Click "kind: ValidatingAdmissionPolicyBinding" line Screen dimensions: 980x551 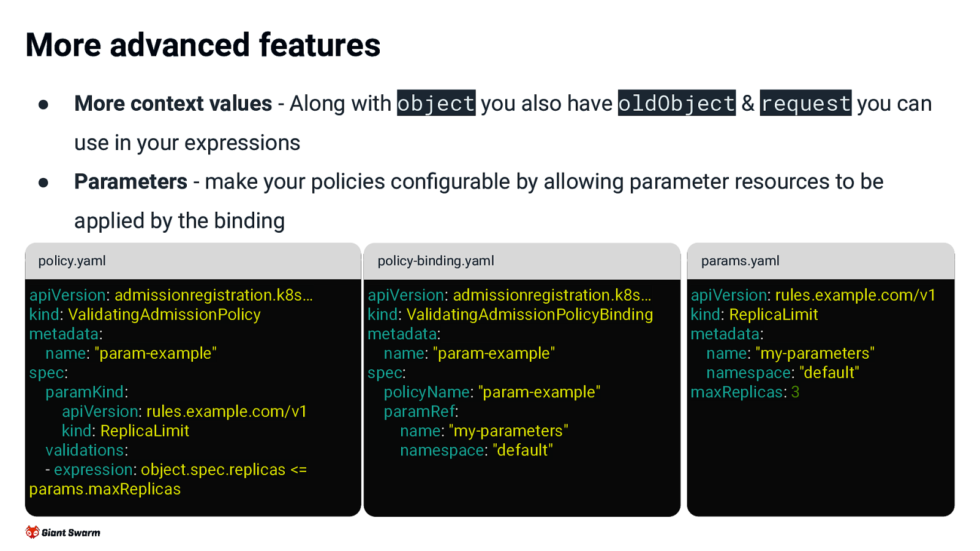510,315
